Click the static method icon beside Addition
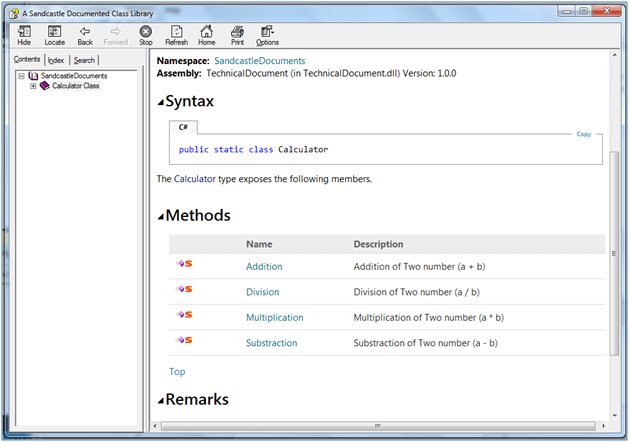The image size is (630, 442). click(x=184, y=264)
